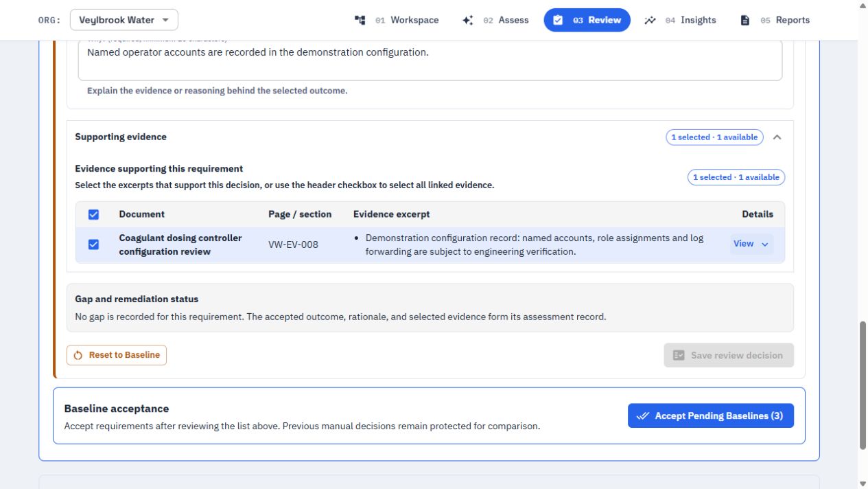The width and height of the screenshot is (868, 489).
Task: Click the rationale text area about operator accounts
Action: [x=430, y=60]
